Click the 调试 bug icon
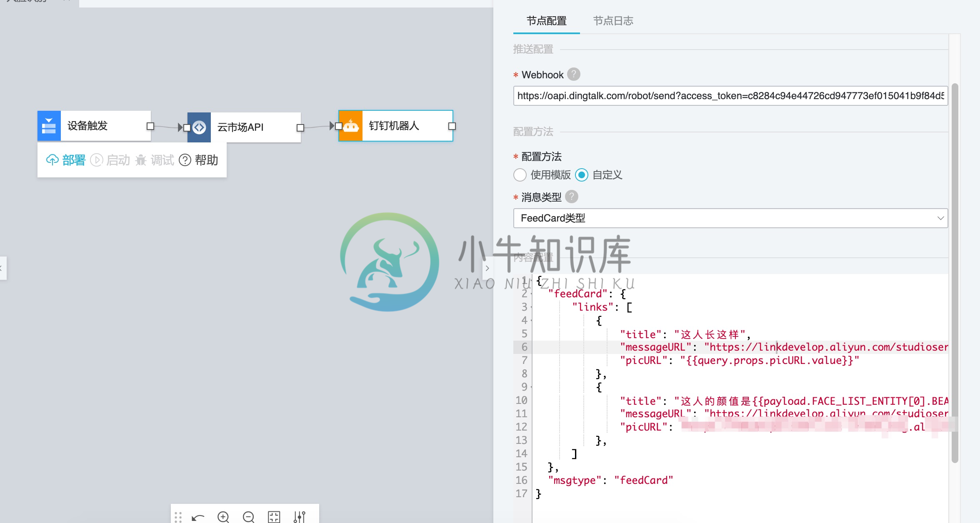The image size is (980, 523). click(x=141, y=160)
